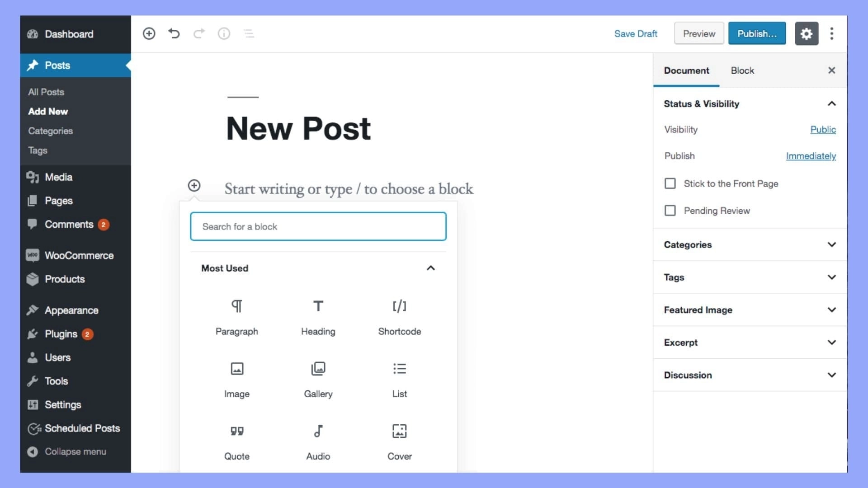Toggle Pending Review checkbox
This screenshot has width=868, height=488.
point(670,210)
